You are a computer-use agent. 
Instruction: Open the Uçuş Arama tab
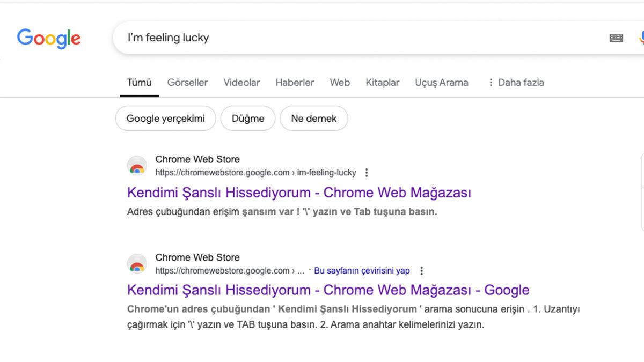[441, 83]
